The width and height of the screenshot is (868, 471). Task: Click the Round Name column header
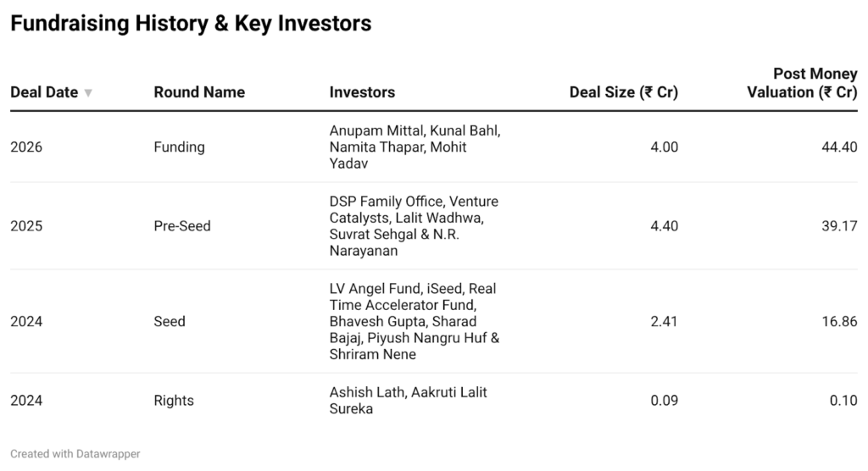pos(199,92)
